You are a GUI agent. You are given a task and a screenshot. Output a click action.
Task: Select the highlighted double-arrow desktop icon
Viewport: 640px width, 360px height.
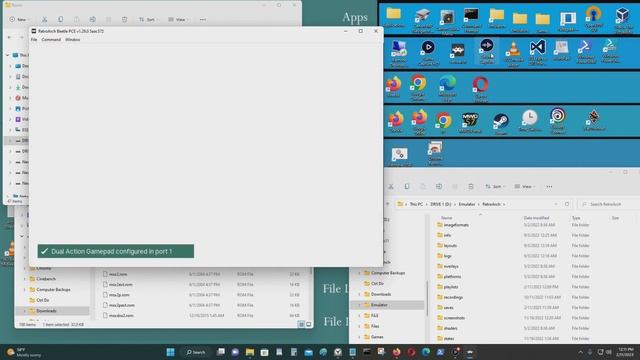(x=487, y=51)
